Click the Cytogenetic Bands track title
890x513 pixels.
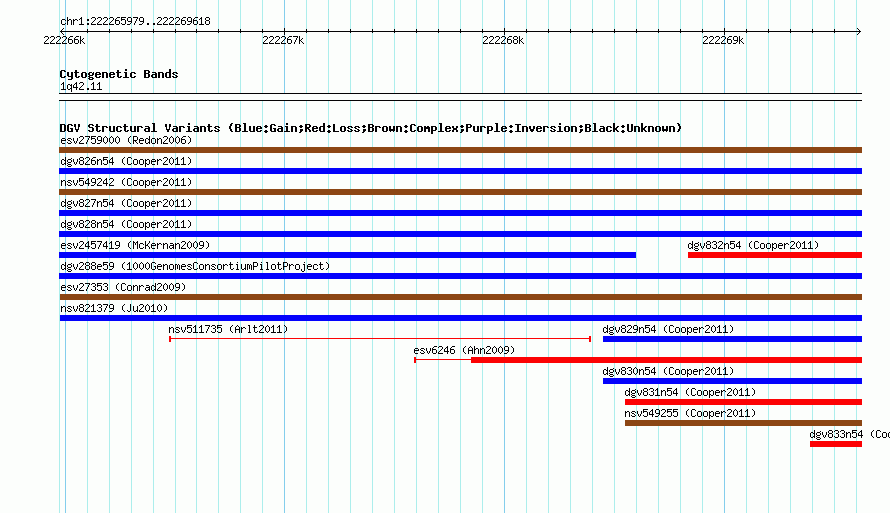coord(119,74)
